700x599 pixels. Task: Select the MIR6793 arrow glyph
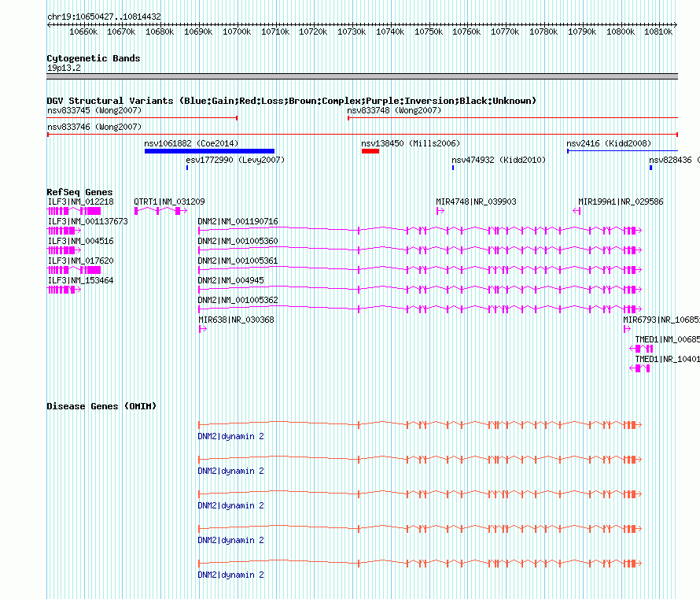coord(627,329)
